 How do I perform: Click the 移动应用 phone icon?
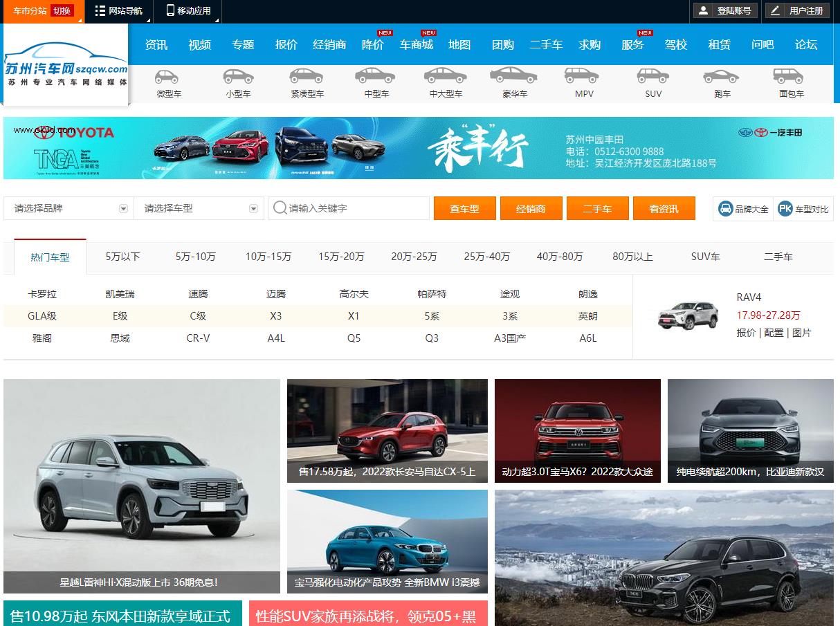170,10
